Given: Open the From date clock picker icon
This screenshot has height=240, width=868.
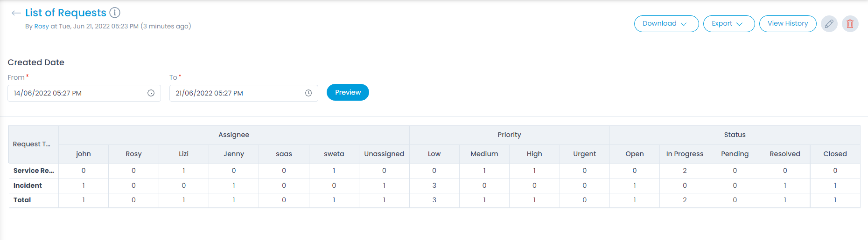Looking at the screenshot, I should [x=151, y=93].
